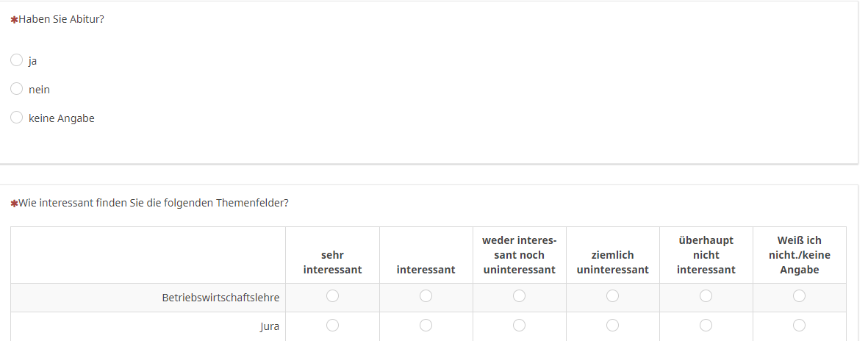Rate Jura as 'ziemlich uninteressant'
The image size is (868, 341).
click(612, 325)
